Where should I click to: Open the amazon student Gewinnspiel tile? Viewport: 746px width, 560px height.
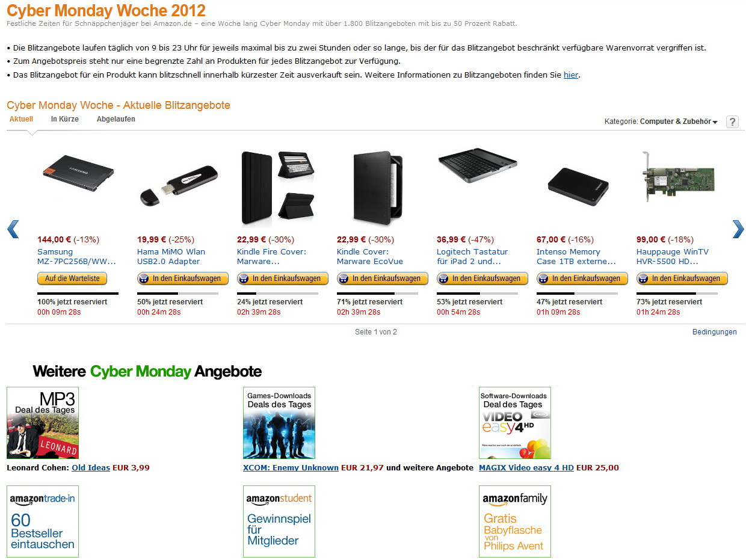(x=279, y=522)
